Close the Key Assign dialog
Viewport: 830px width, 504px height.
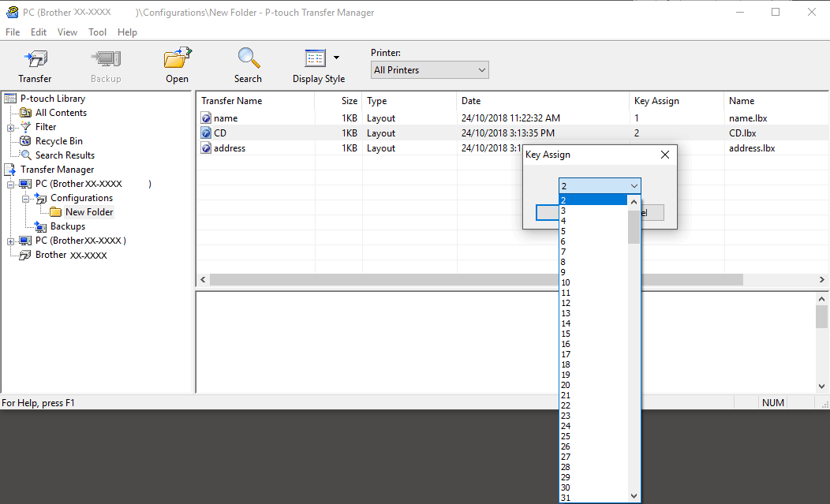tap(664, 155)
